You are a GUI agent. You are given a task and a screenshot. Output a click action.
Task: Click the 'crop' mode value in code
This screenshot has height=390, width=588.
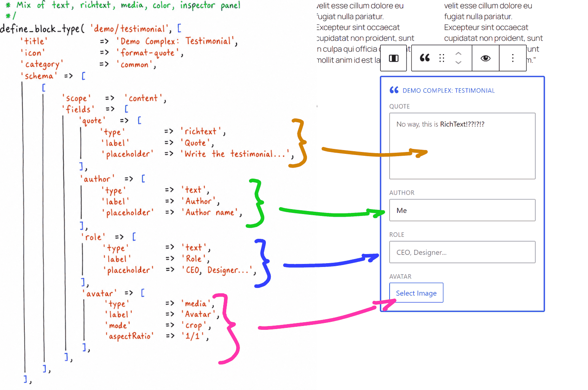point(195,326)
